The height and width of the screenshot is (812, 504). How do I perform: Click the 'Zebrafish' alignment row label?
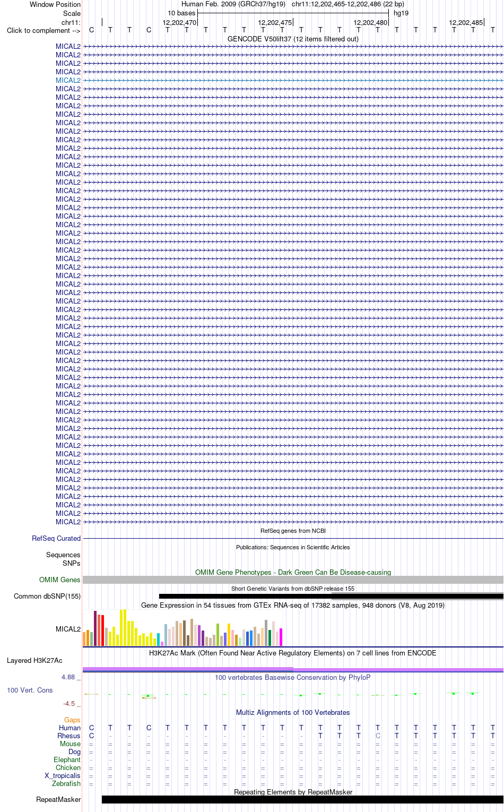66,783
